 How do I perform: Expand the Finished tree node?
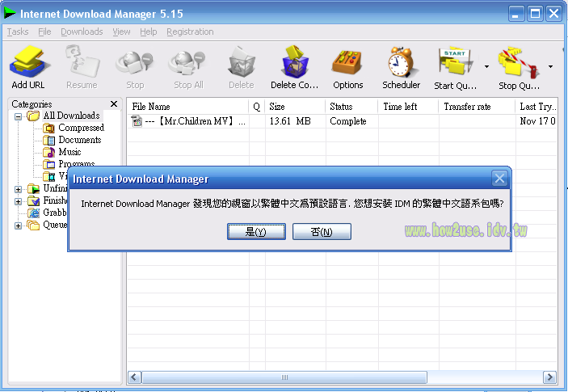(18, 201)
